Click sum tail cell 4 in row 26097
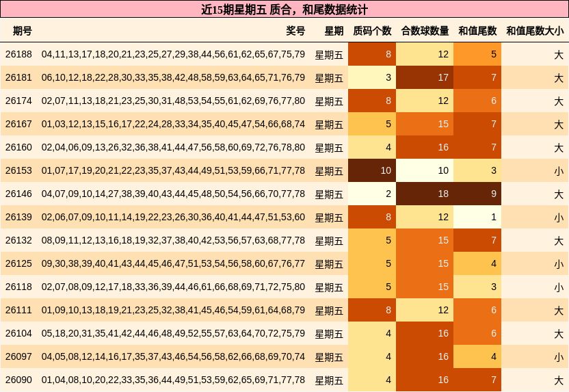Screen dimensions: 569x392 coord(477,356)
